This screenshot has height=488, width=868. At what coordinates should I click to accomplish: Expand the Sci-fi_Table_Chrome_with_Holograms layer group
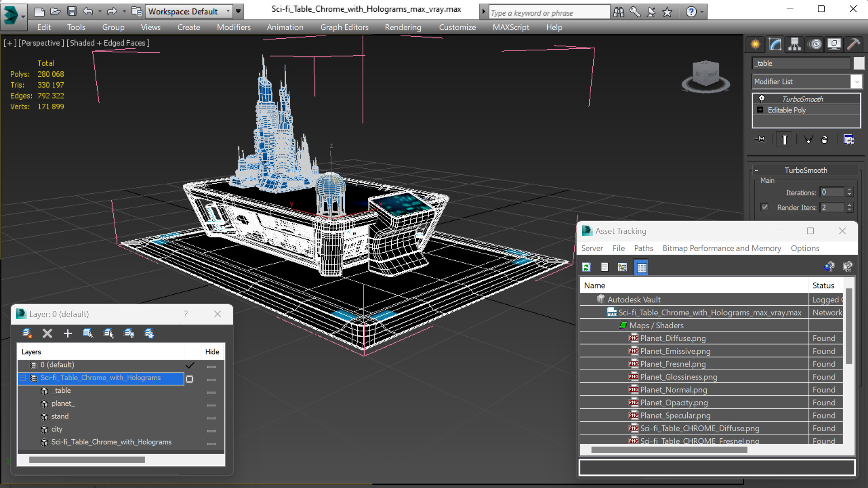(23, 377)
